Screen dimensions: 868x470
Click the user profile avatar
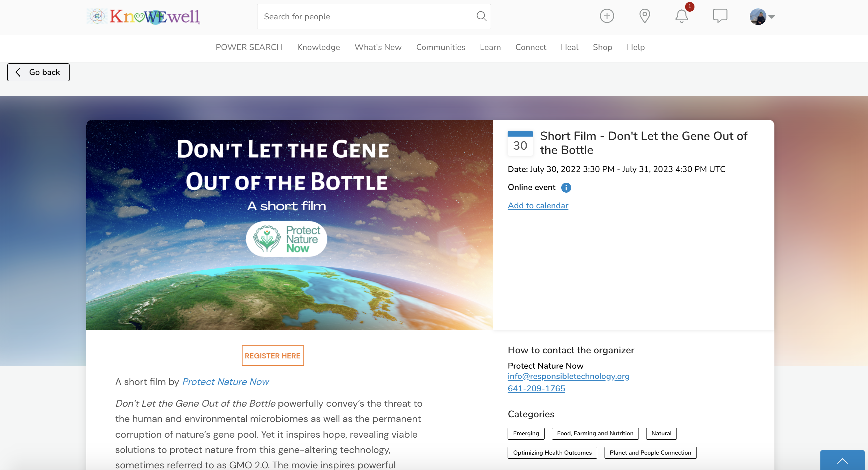758,17
